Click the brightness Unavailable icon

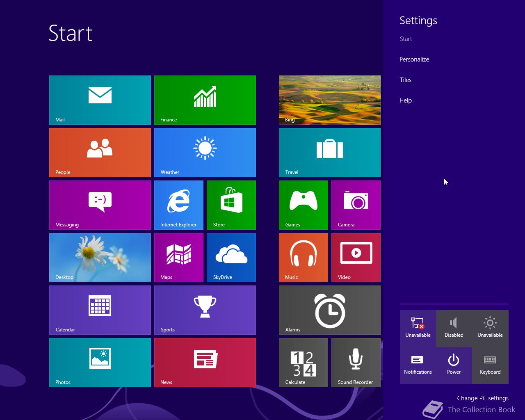(x=490, y=329)
